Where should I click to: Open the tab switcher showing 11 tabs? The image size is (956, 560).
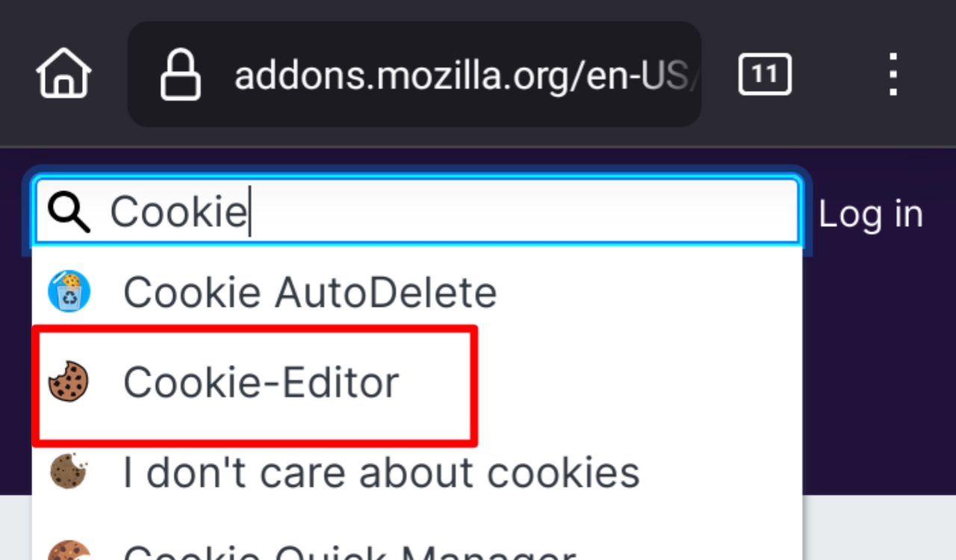(x=764, y=74)
